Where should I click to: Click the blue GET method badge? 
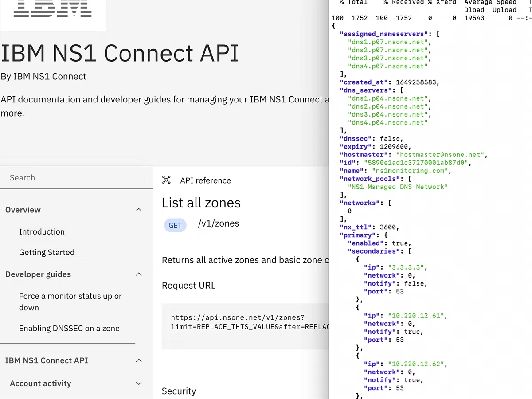(175, 225)
